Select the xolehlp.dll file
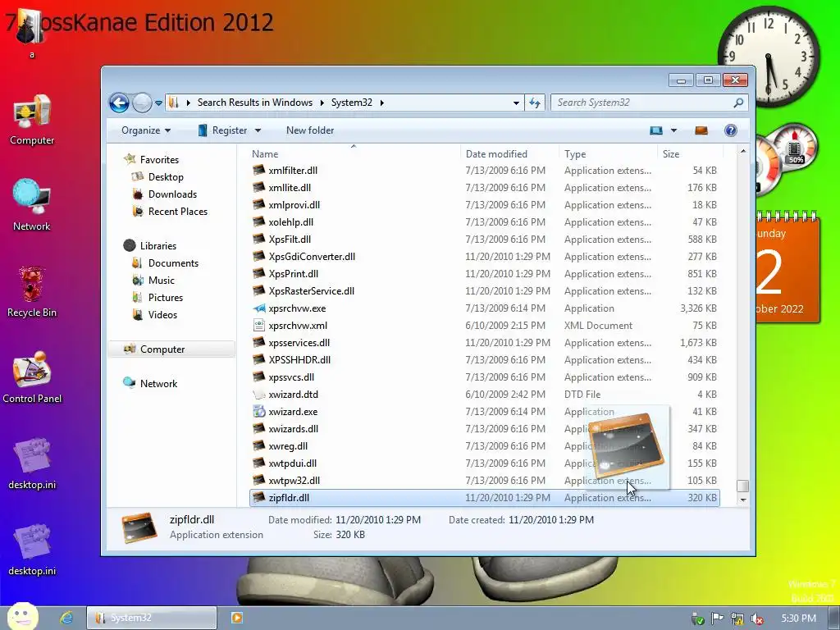Viewport: 840px width, 630px height. tap(291, 221)
